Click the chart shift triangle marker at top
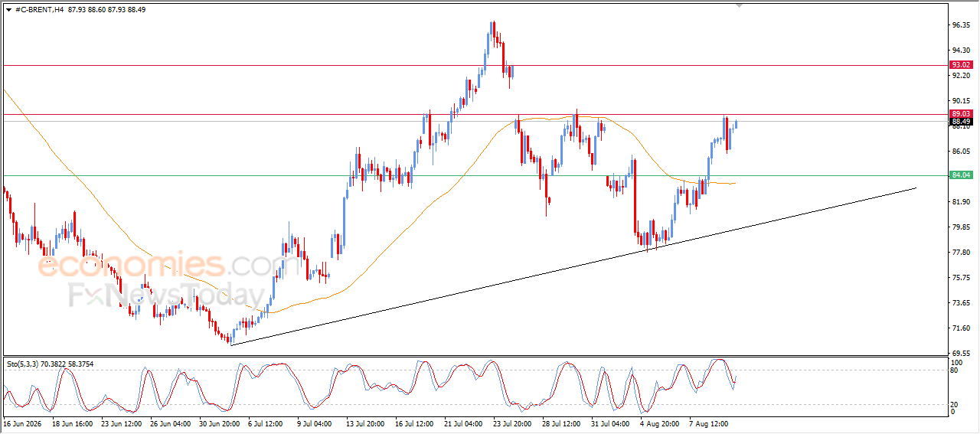The image size is (980, 434). pyautogui.click(x=739, y=5)
